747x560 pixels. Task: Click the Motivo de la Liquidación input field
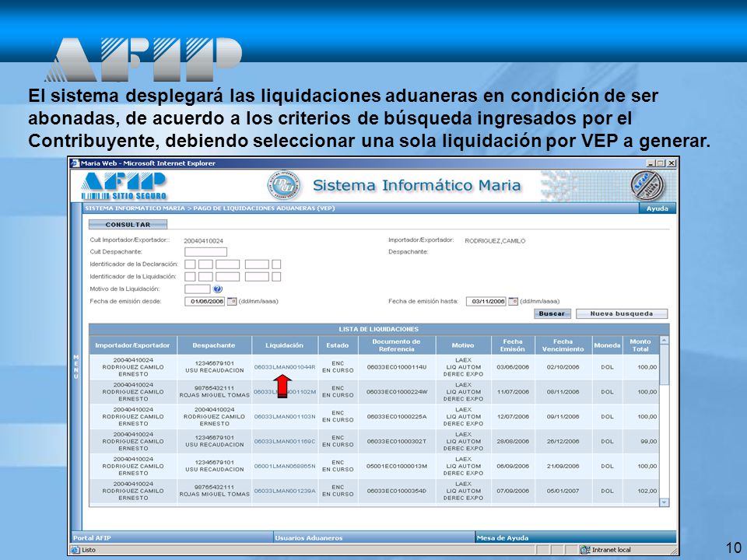[x=197, y=289]
